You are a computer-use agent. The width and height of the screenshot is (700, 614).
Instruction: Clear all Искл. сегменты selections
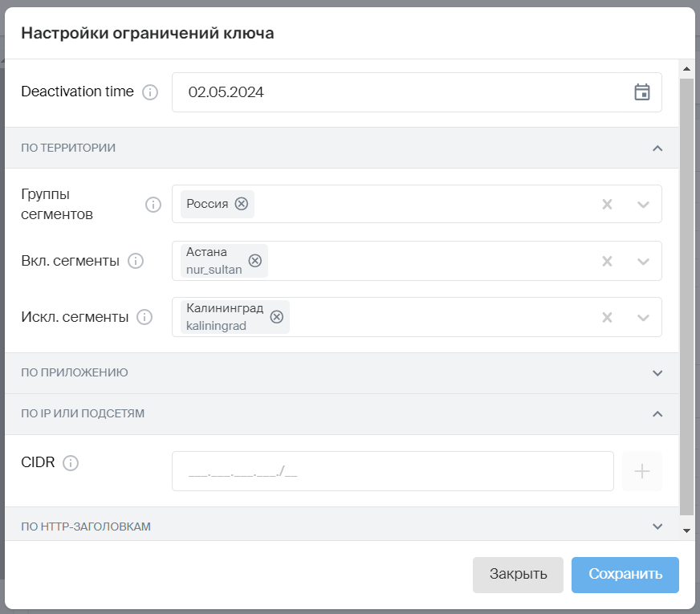point(607,317)
